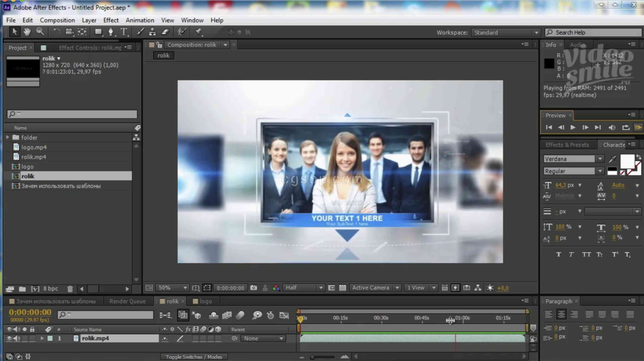The height and width of the screenshot is (361, 644).
Task: Click the 8 bpc color depth button
Action: [x=50, y=289]
